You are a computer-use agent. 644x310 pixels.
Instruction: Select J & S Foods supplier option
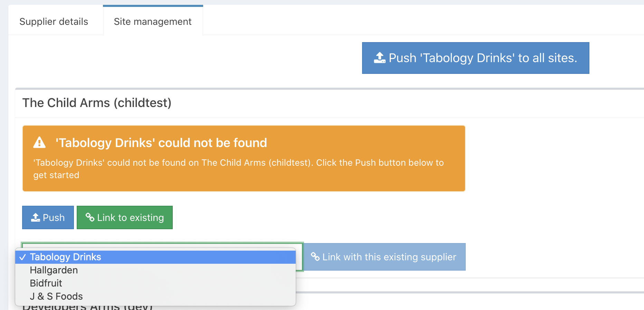click(56, 297)
